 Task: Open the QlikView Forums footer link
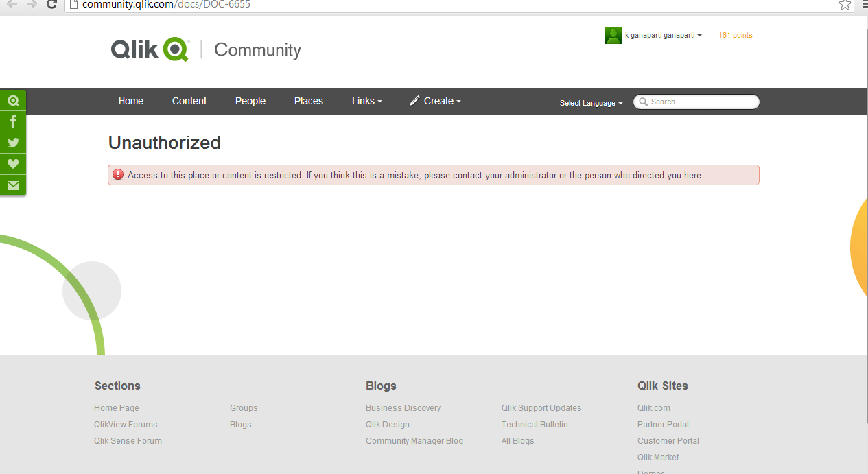[126, 425]
